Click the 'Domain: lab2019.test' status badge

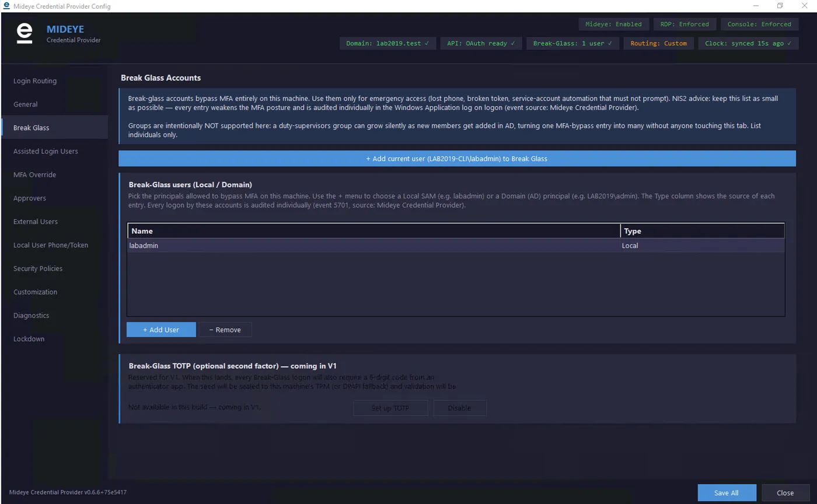coord(387,43)
